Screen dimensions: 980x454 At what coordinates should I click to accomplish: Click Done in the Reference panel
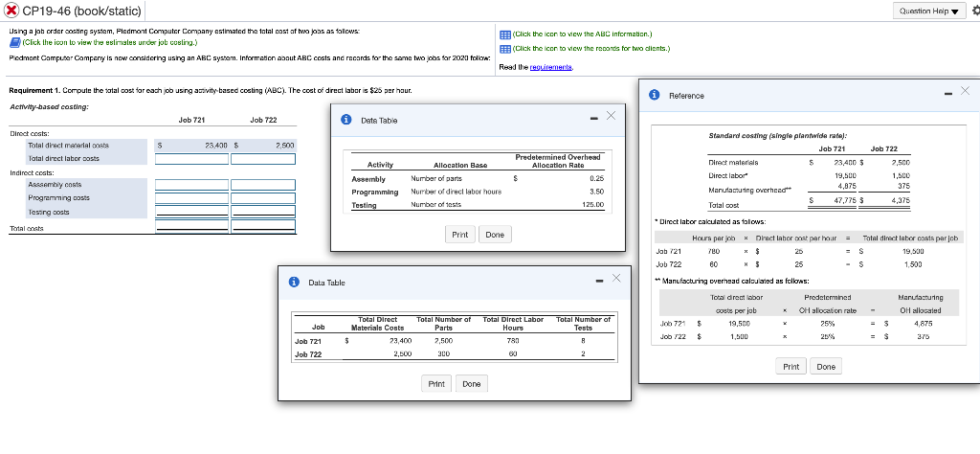pos(826,367)
